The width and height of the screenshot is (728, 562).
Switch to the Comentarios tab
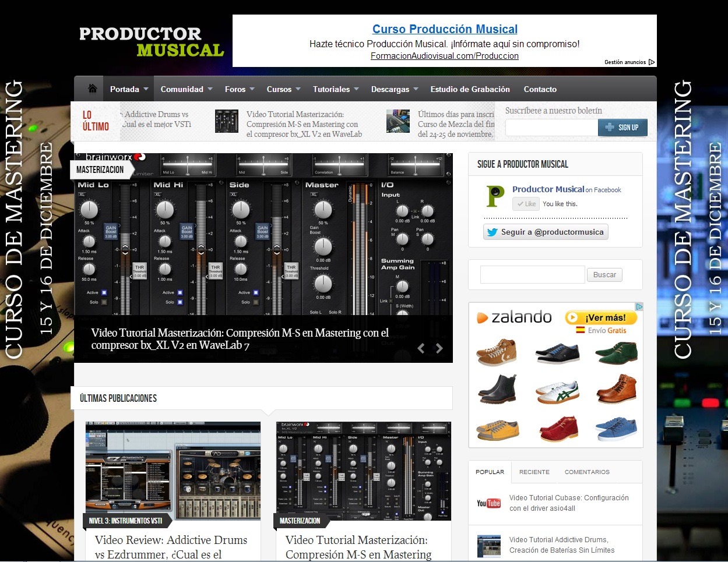586,472
